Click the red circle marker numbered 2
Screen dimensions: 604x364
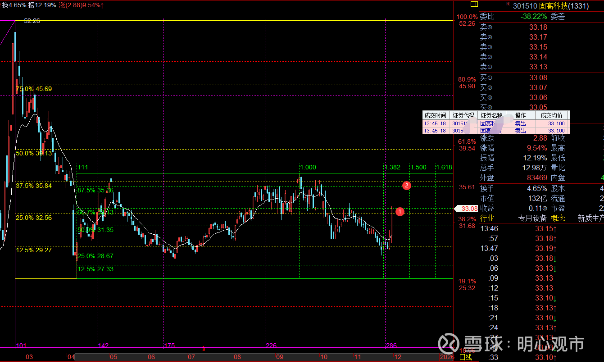[406, 185]
